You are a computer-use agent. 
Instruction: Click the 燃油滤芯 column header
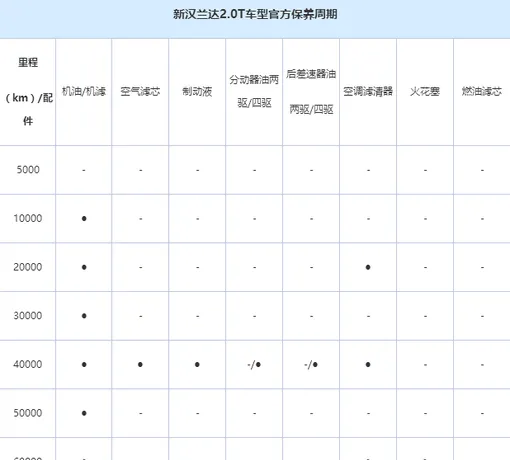pyautogui.click(x=482, y=91)
